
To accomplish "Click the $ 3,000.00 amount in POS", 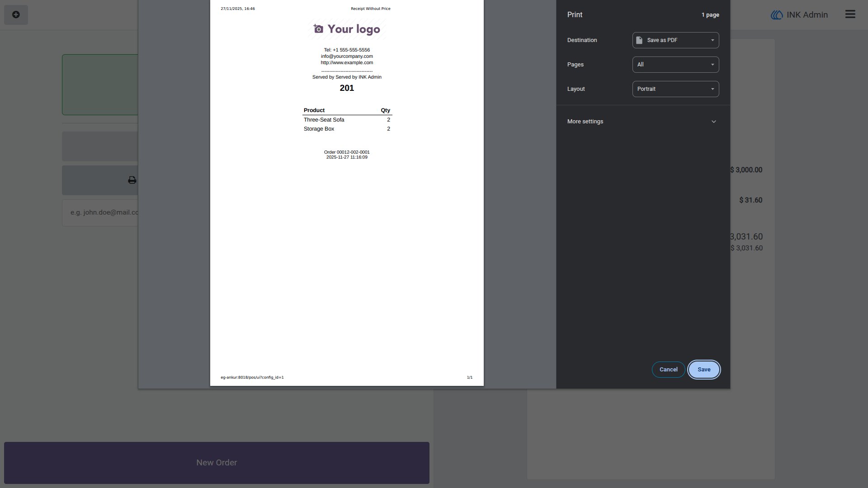I will [746, 170].
